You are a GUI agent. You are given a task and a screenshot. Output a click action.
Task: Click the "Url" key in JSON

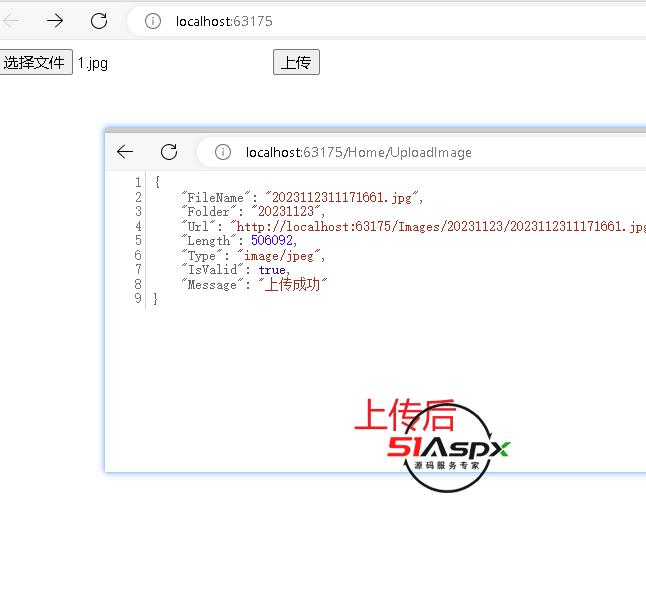coord(198,226)
